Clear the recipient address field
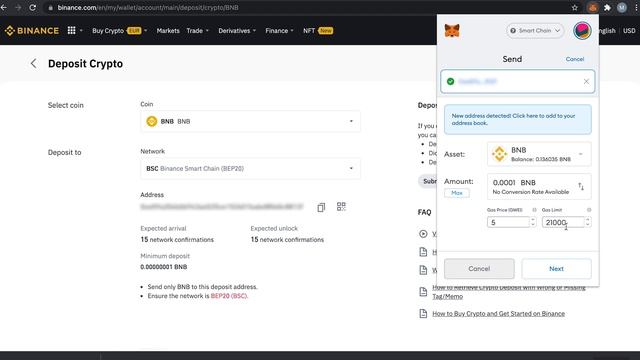Screen dimensions: 640x360 (586, 82)
